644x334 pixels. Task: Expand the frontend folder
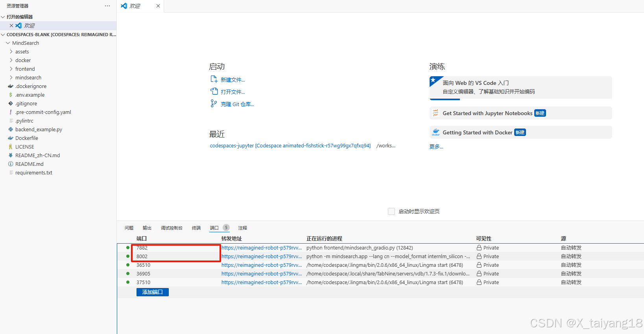(11, 69)
